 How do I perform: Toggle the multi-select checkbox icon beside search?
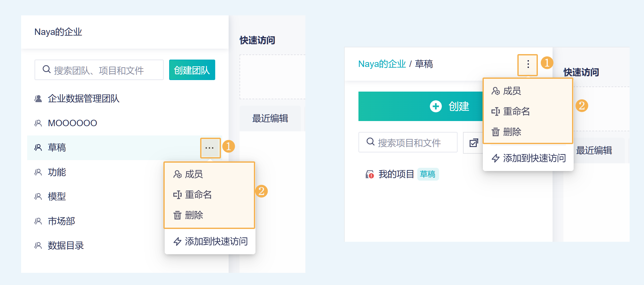(474, 143)
